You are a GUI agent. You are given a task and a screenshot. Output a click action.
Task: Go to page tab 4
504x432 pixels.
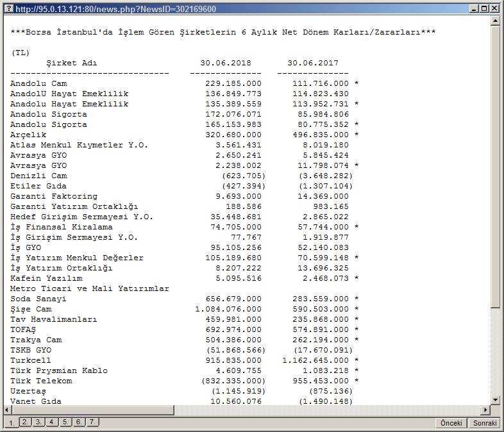click(52, 422)
